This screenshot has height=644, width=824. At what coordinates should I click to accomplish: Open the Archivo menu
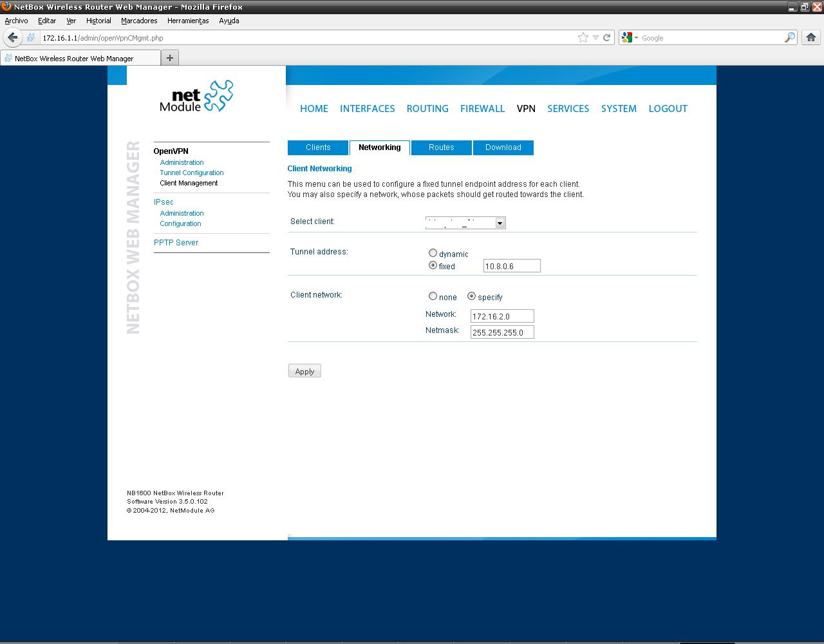17,21
